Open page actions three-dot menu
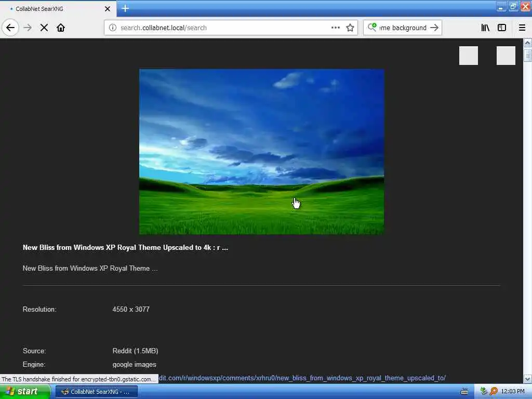 pos(335,28)
